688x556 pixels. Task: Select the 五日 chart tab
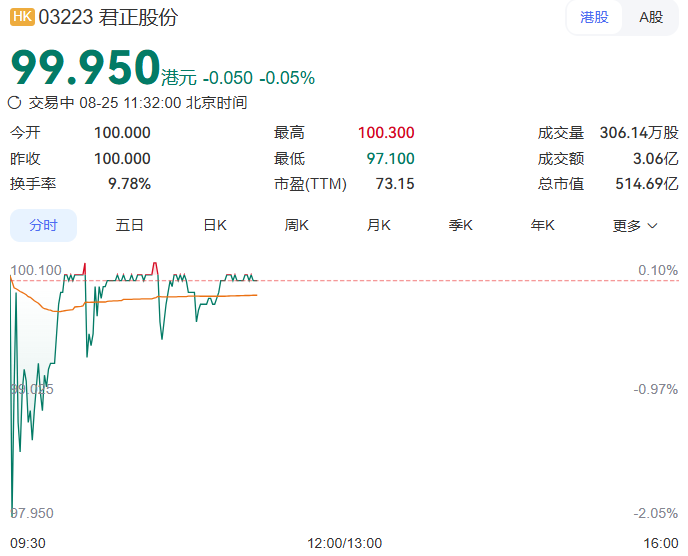pos(129,225)
